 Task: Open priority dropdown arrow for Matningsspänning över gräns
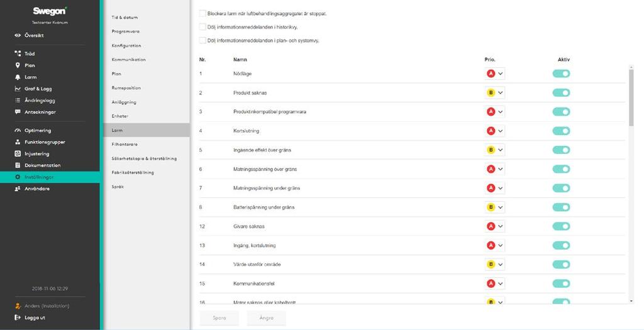(x=500, y=169)
